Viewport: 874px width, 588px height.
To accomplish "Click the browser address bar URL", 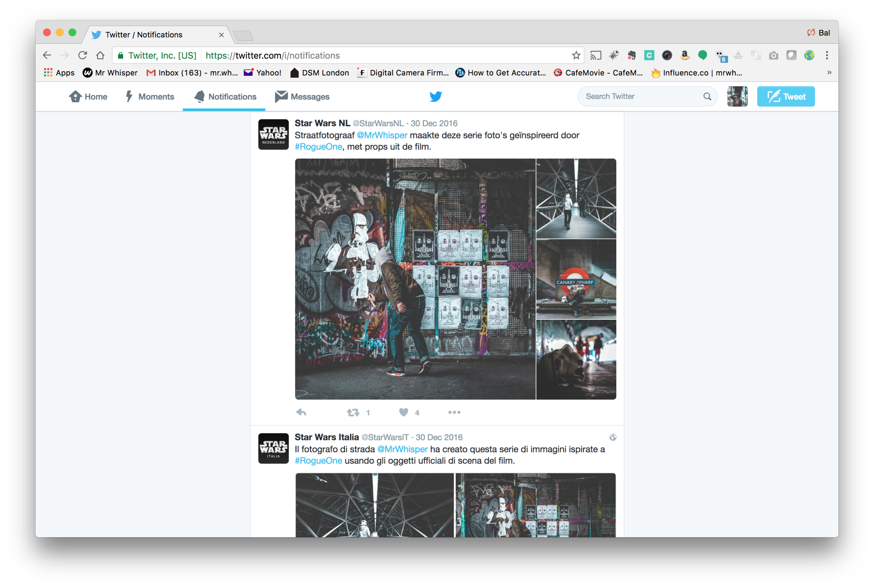I will (x=272, y=56).
